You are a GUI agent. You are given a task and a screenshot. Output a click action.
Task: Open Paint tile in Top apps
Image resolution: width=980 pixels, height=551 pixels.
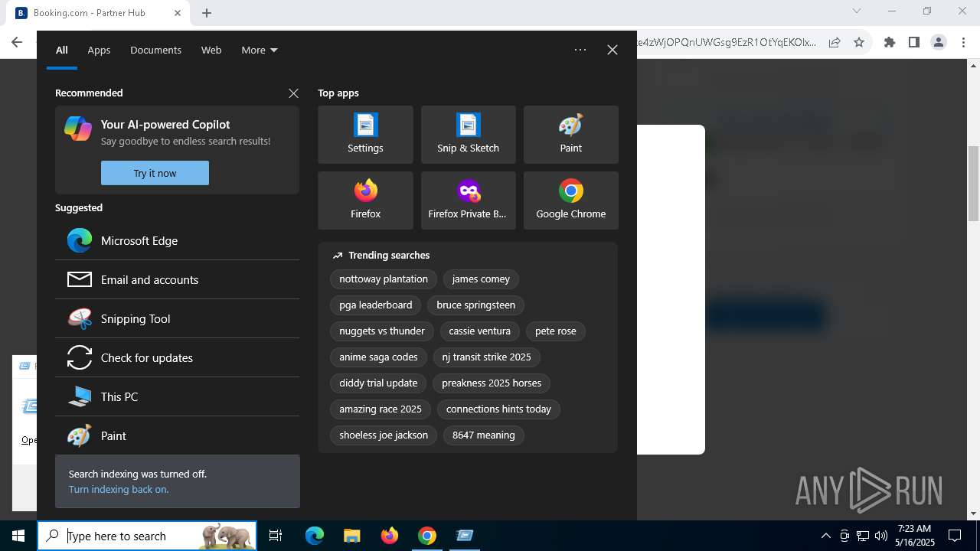[x=570, y=135]
